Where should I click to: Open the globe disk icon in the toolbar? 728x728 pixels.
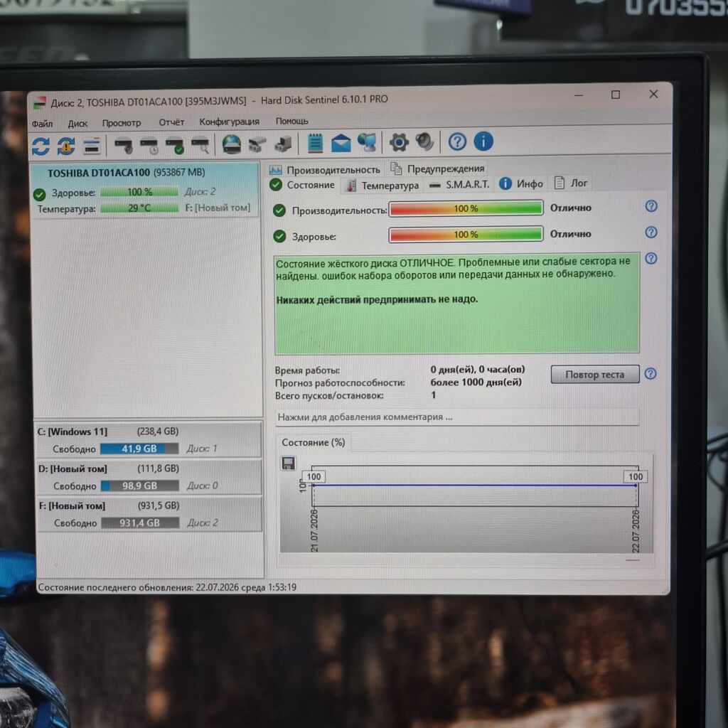tap(231, 144)
